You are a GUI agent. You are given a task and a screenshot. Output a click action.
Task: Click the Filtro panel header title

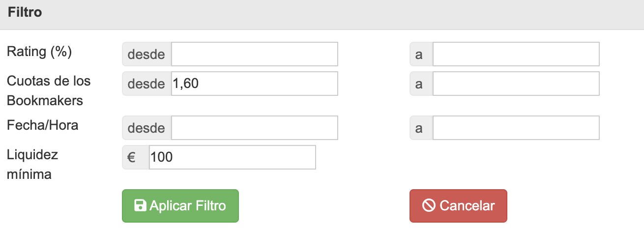(25, 13)
